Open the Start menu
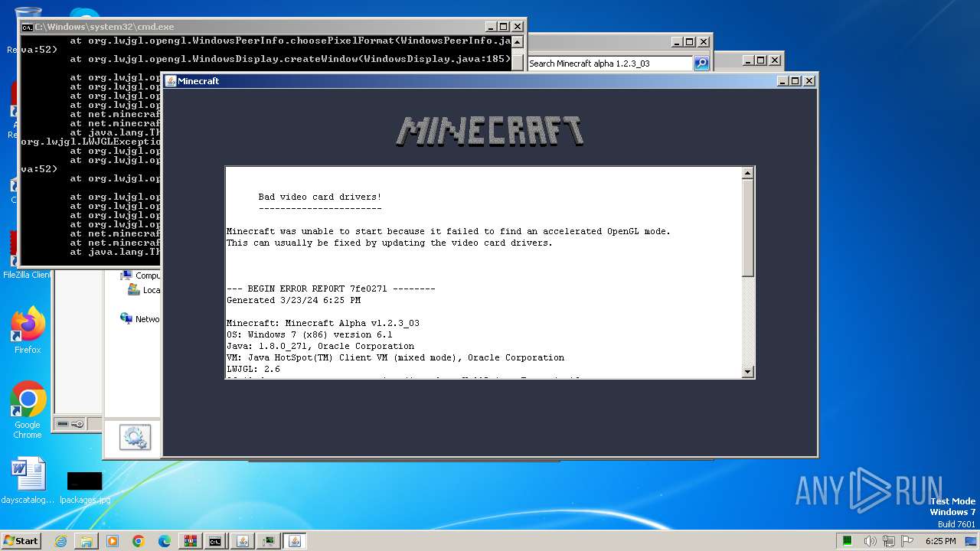980x551 pixels. coord(21,540)
